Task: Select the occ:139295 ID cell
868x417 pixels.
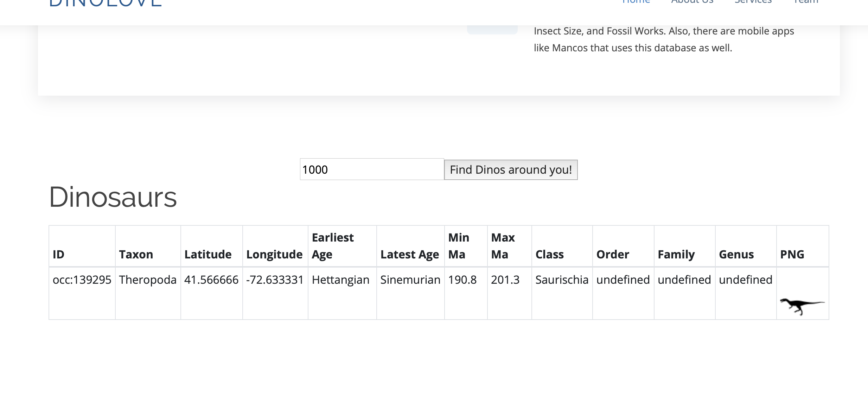Action: coord(82,280)
